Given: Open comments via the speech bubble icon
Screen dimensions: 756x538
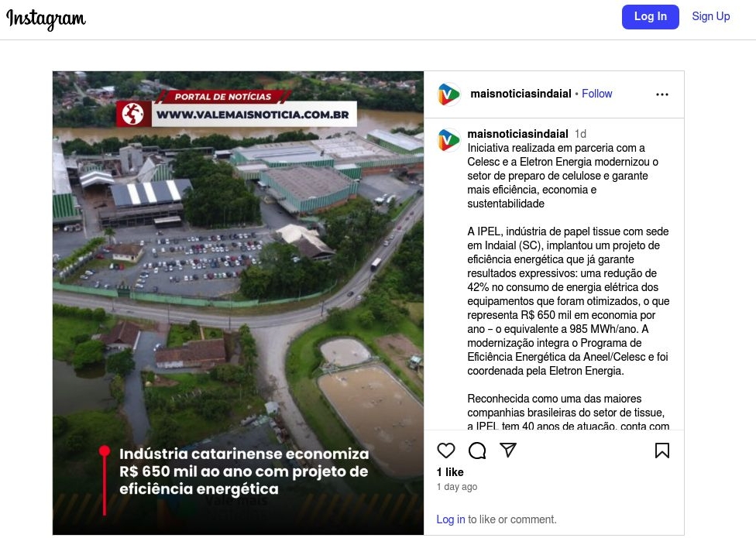Looking at the screenshot, I should point(477,451).
